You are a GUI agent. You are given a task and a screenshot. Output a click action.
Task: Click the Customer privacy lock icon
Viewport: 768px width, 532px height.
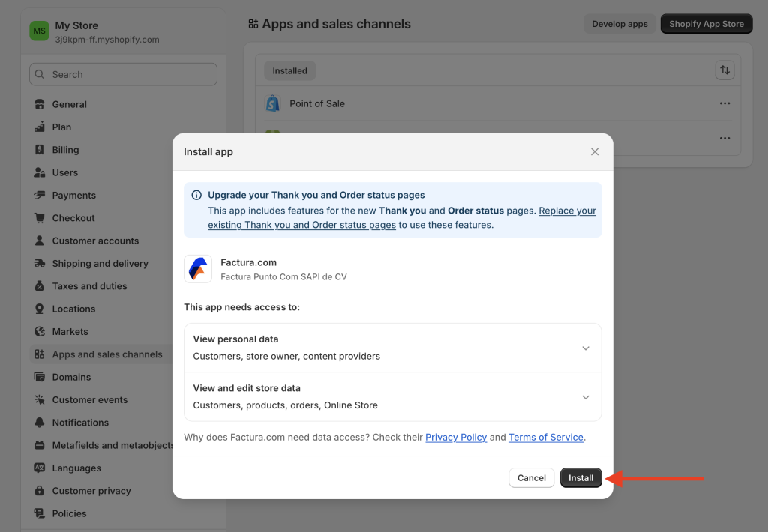(40, 490)
